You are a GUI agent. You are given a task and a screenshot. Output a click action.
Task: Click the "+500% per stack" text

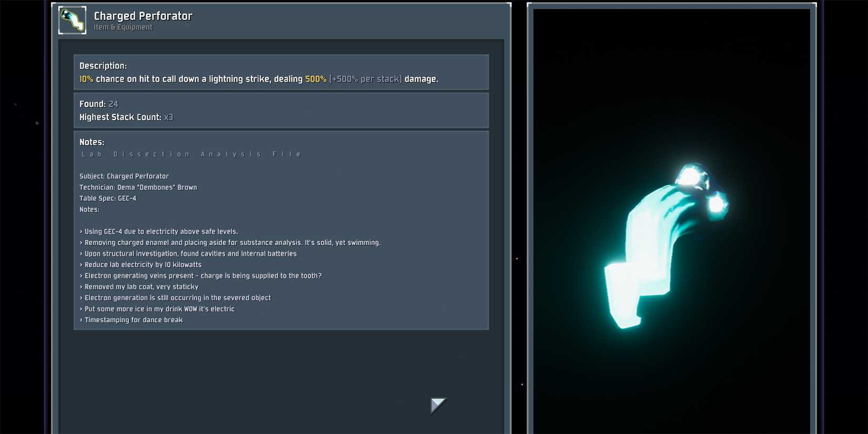click(365, 79)
